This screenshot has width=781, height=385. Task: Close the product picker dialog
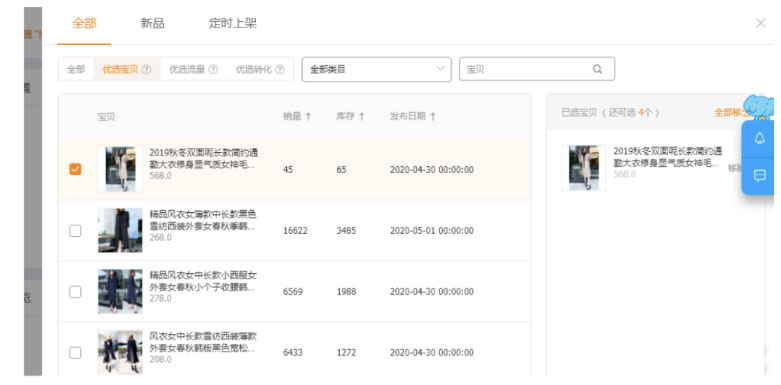(761, 23)
